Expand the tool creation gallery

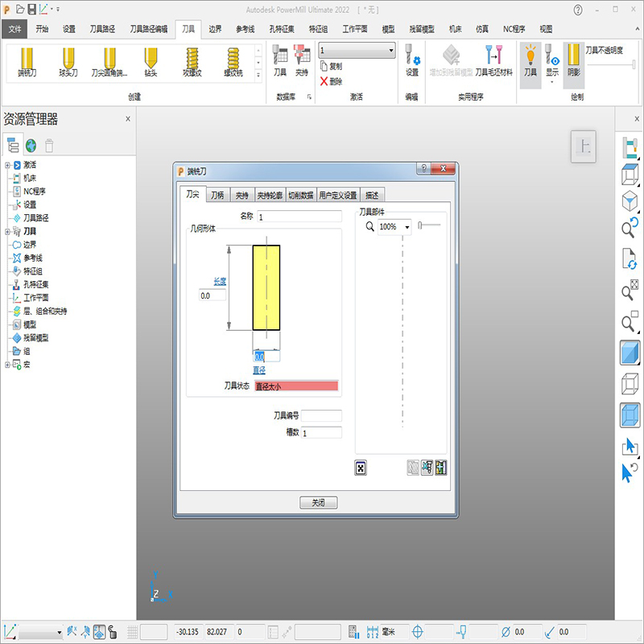258,75
